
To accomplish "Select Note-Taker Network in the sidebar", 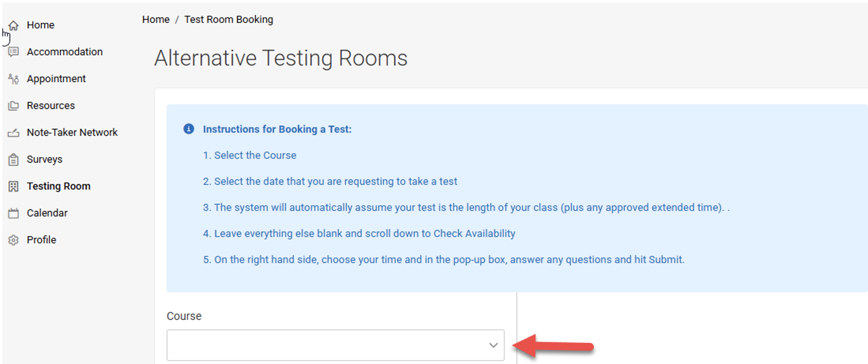I will pyautogui.click(x=72, y=132).
